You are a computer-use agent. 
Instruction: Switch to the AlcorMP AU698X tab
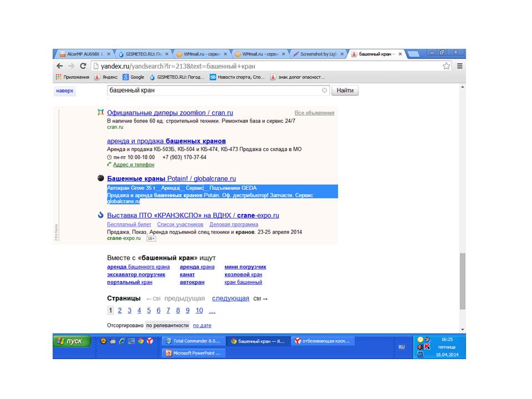[x=85, y=54]
